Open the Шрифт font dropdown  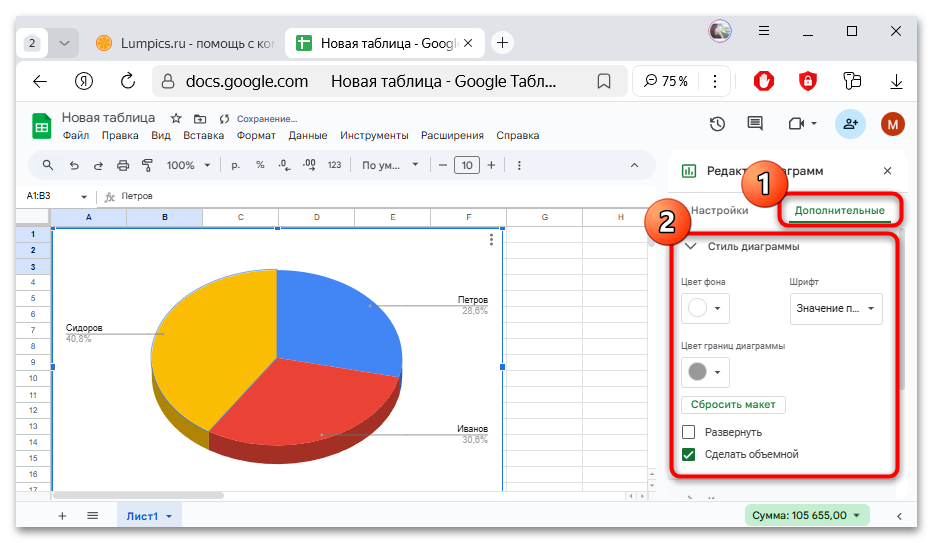point(836,308)
